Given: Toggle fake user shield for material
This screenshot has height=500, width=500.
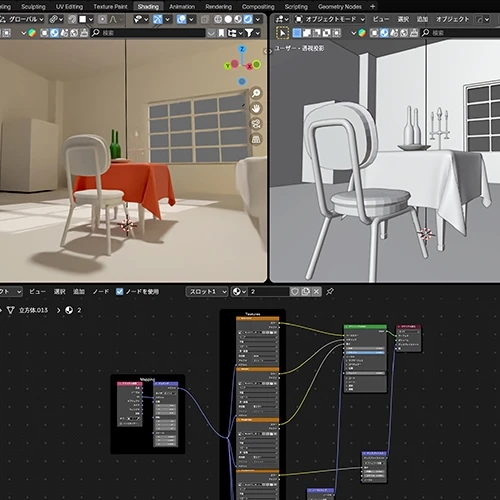Looking at the screenshot, I should coord(295,292).
